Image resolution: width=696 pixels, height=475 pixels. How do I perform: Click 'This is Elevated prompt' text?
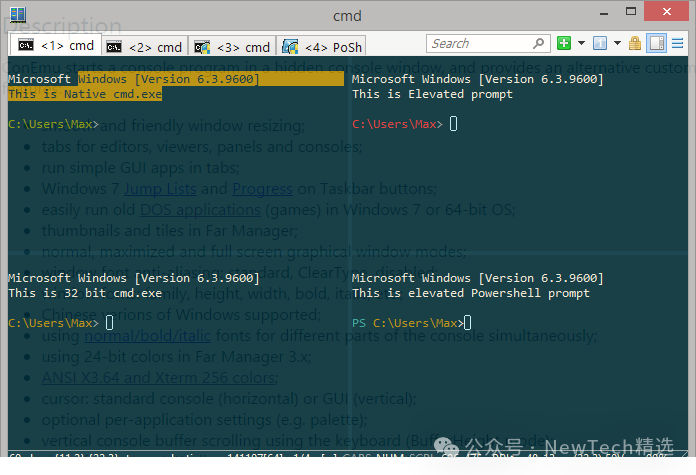pyautogui.click(x=432, y=94)
